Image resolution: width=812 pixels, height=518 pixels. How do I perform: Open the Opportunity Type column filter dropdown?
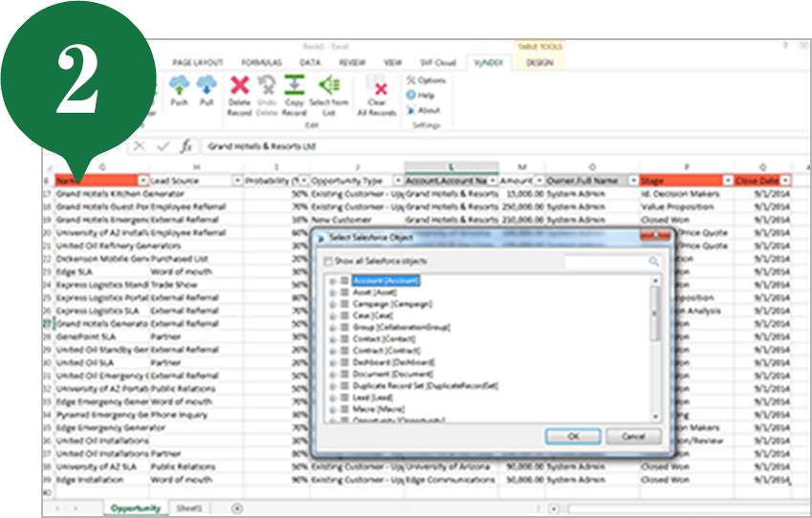(398, 181)
